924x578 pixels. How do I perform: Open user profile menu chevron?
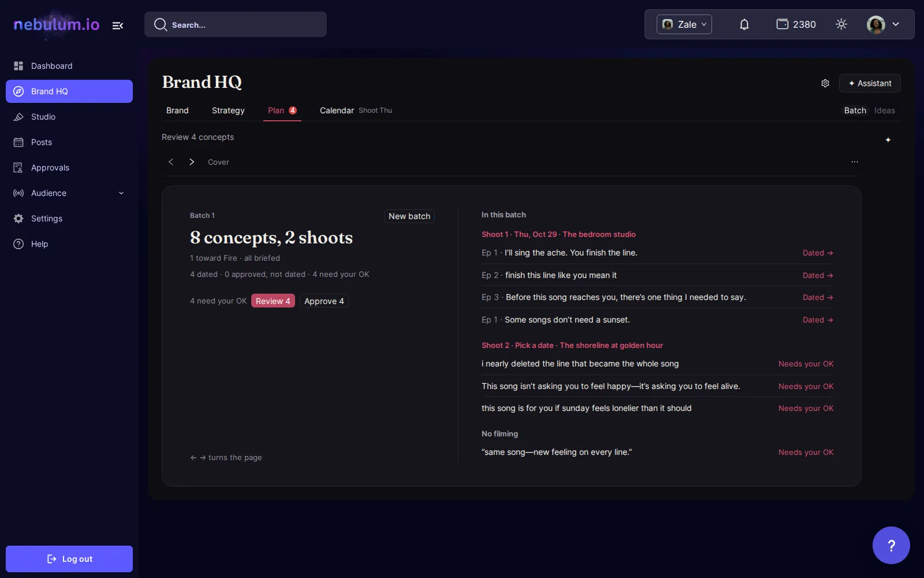pyautogui.click(x=896, y=24)
